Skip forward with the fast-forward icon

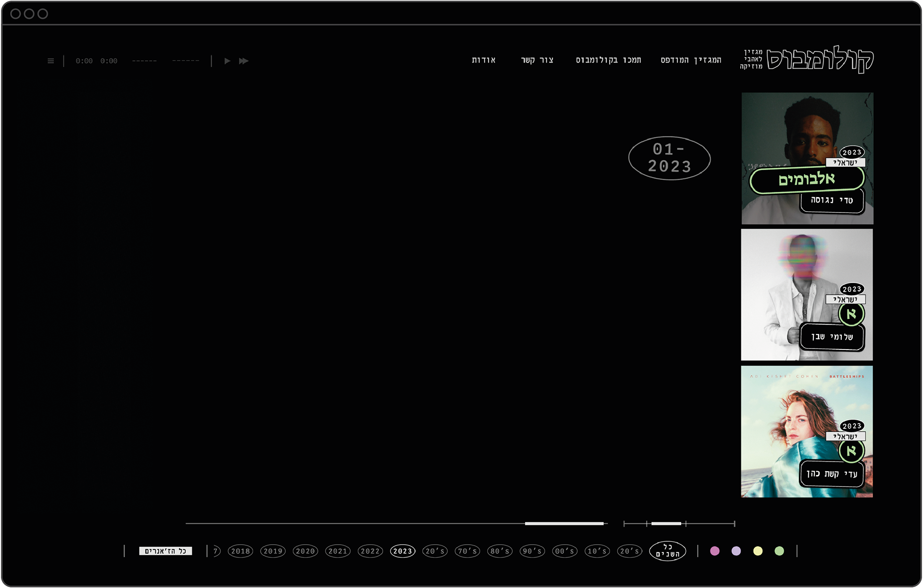click(x=244, y=61)
